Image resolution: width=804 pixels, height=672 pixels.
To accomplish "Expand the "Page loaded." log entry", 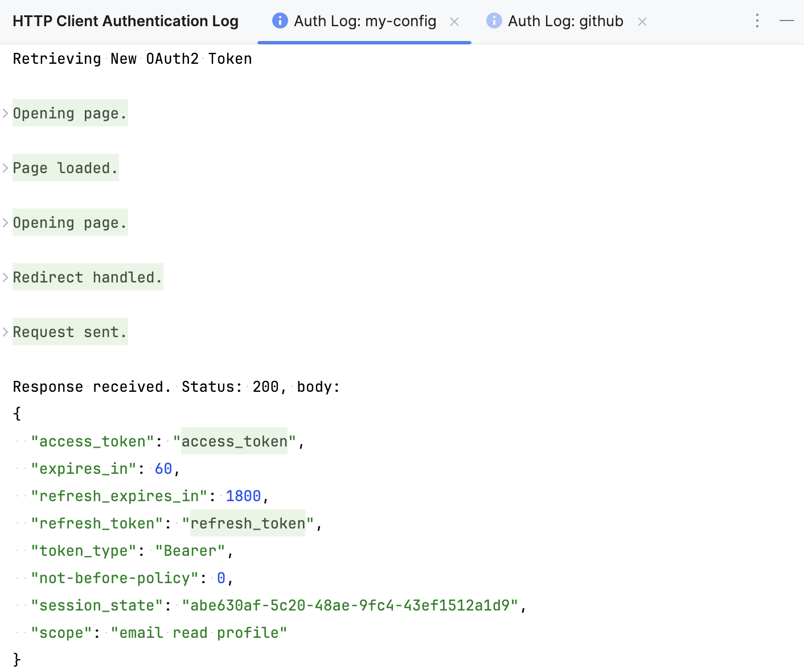I will pyautogui.click(x=6, y=167).
